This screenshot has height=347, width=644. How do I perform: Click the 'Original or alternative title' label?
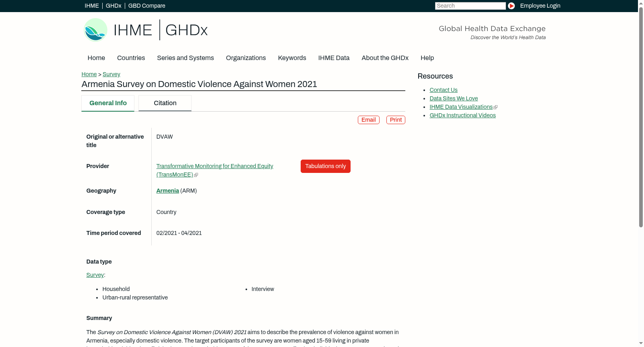pyautogui.click(x=115, y=141)
